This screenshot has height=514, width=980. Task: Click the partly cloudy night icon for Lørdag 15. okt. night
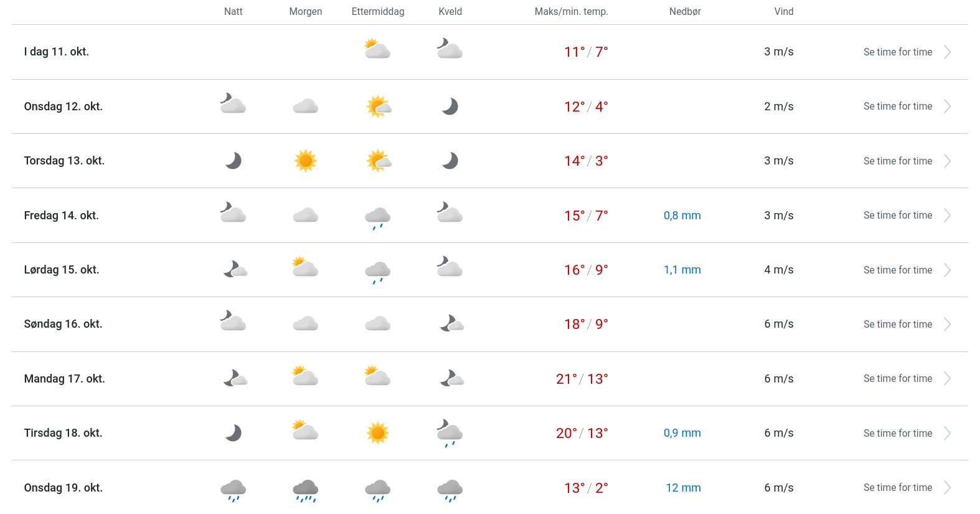click(235, 270)
